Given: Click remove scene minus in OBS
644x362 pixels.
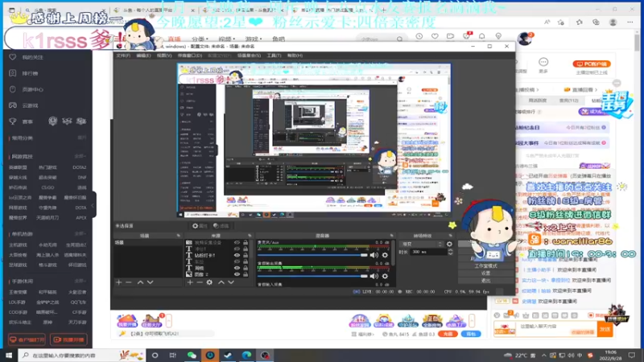Looking at the screenshot, I should [129, 282].
